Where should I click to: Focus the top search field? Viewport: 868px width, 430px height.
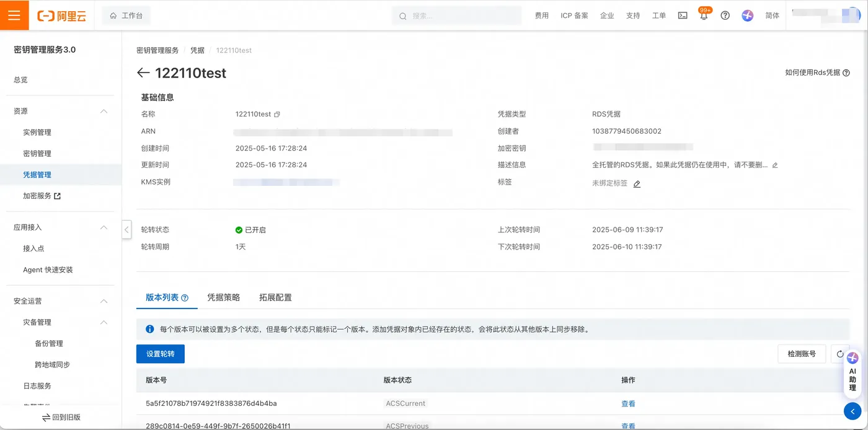(456, 15)
